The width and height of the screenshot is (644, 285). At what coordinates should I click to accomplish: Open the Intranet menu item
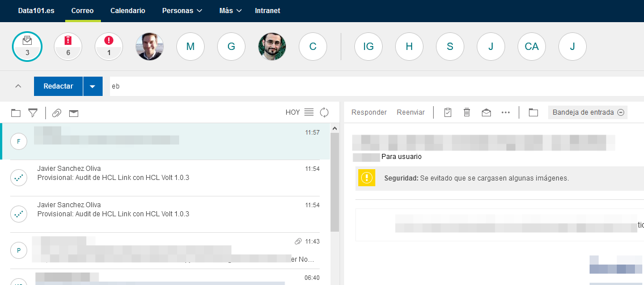coord(268,11)
